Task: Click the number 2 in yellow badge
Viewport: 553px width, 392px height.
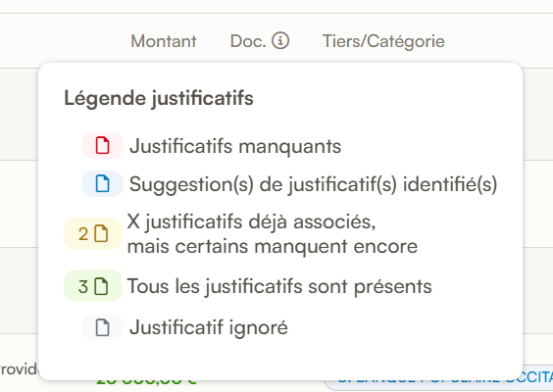Action: [83, 234]
